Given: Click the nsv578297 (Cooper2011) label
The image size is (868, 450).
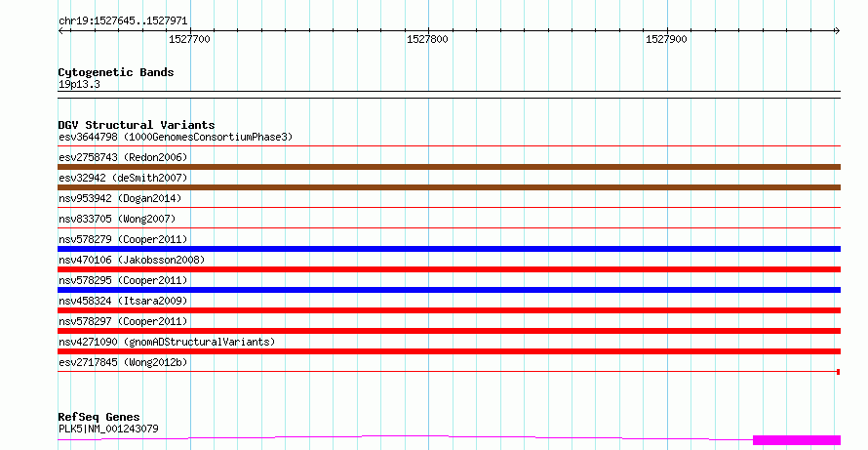Looking at the screenshot, I should (123, 321).
